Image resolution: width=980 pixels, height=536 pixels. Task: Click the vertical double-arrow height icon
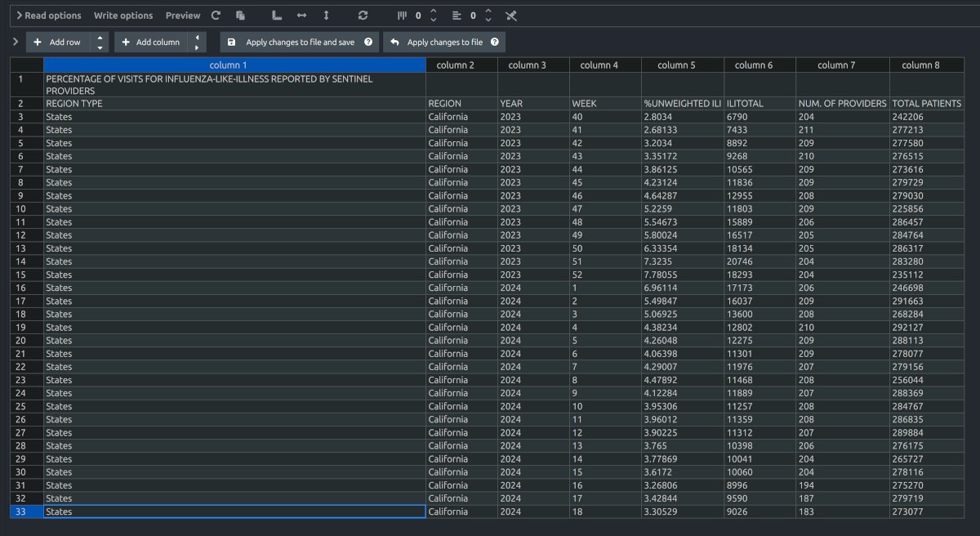click(x=327, y=16)
